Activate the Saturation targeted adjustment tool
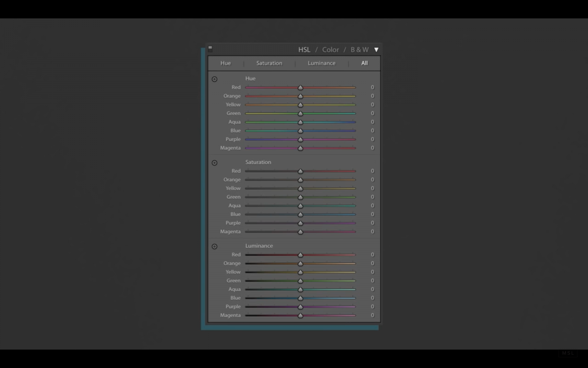588x368 pixels. [x=215, y=163]
